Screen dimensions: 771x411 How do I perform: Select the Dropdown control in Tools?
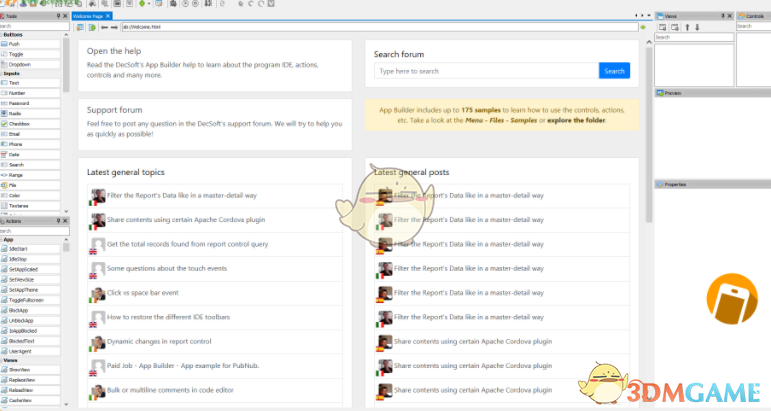tap(30, 64)
